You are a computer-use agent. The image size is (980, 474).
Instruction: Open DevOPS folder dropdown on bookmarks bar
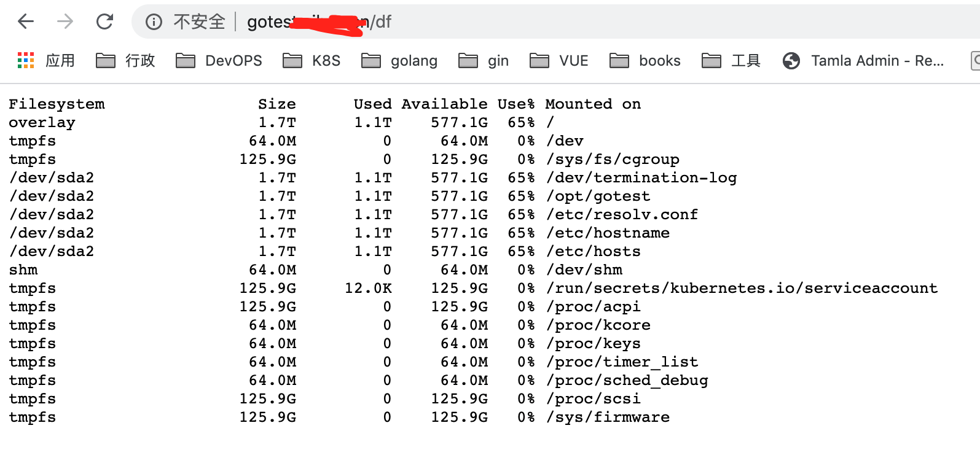(219, 60)
